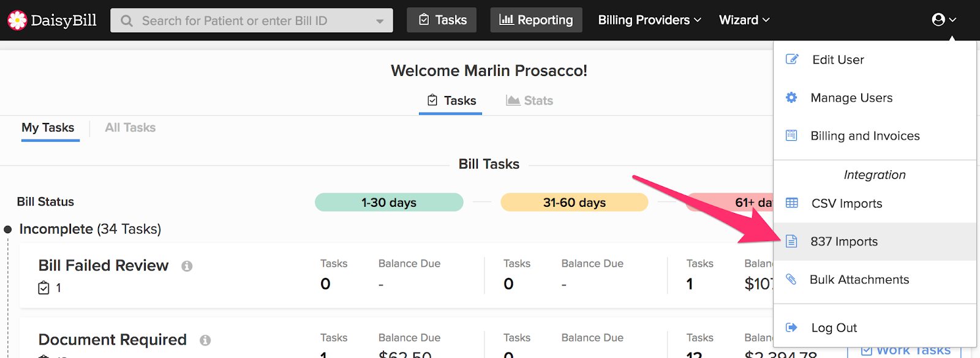Open the Billing Providers dropdown
This screenshot has height=358, width=980.
click(x=649, y=20)
